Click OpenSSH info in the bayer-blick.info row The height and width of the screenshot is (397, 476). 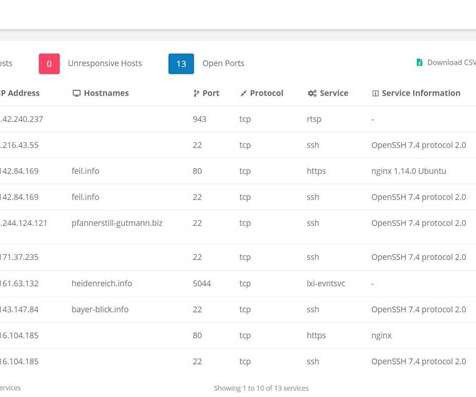click(x=419, y=309)
